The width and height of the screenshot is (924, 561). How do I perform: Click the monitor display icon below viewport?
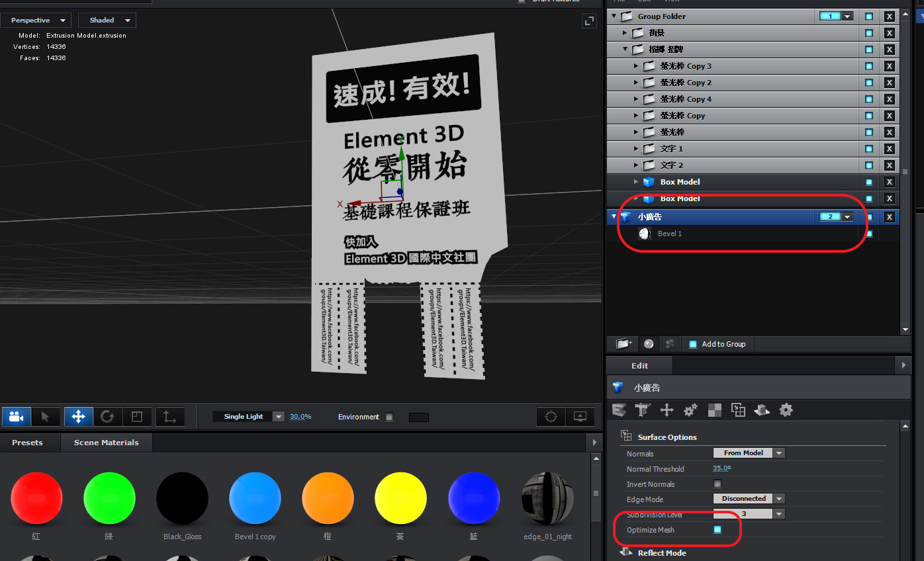coord(580,417)
